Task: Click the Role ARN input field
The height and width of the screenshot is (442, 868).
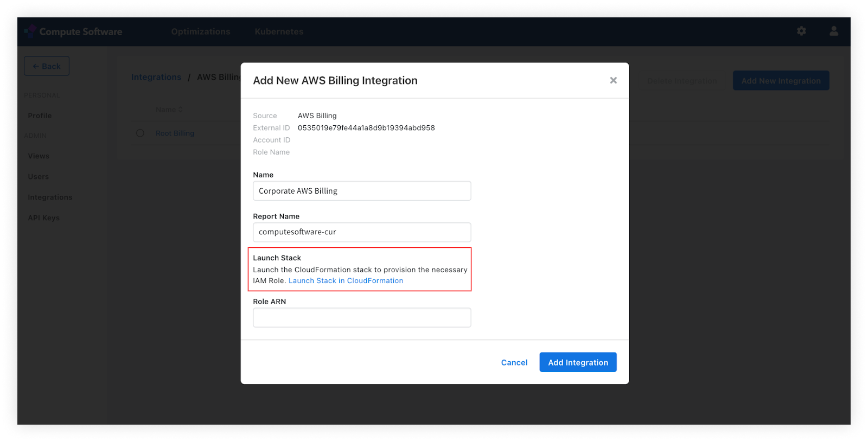Action: coord(362,317)
